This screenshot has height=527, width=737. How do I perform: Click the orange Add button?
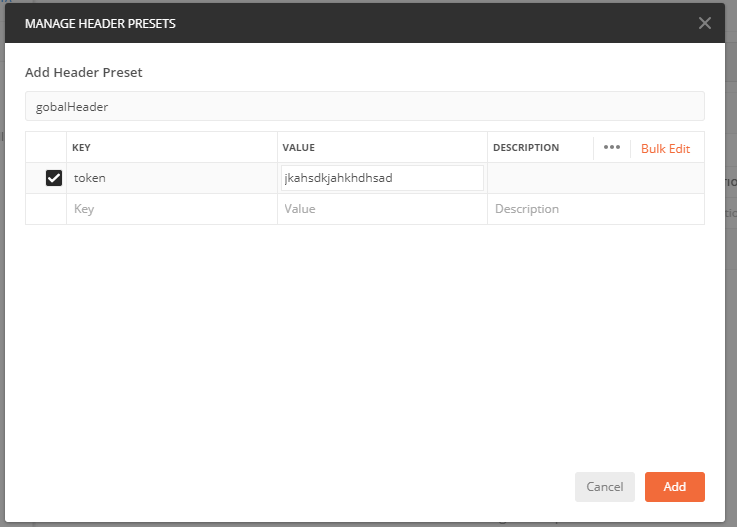pyautogui.click(x=674, y=486)
